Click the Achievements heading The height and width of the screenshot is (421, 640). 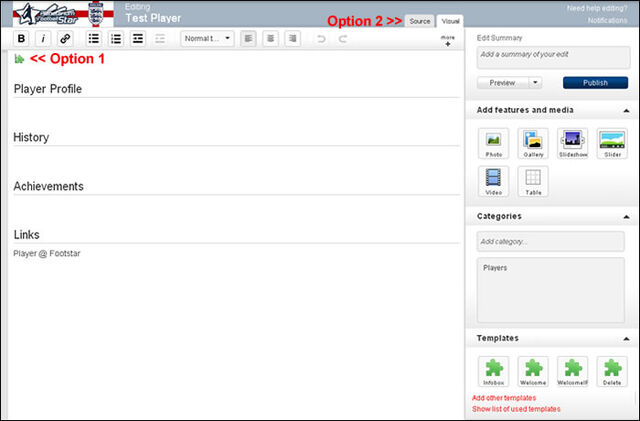coord(49,186)
